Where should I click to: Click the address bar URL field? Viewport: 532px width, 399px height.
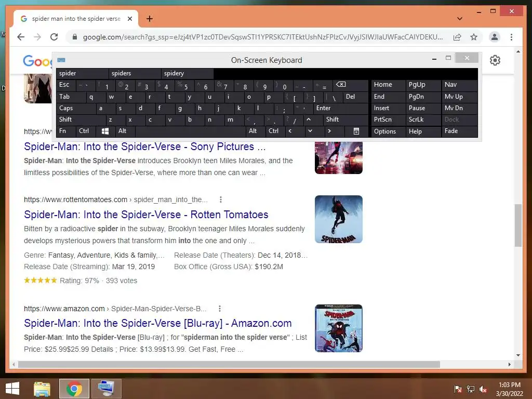pyautogui.click(x=262, y=37)
